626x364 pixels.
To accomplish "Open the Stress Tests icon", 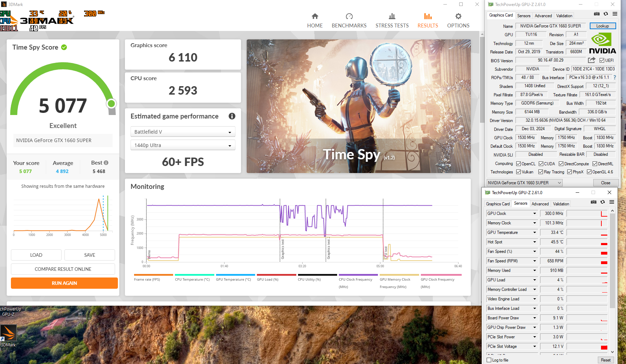I will point(392,16).
